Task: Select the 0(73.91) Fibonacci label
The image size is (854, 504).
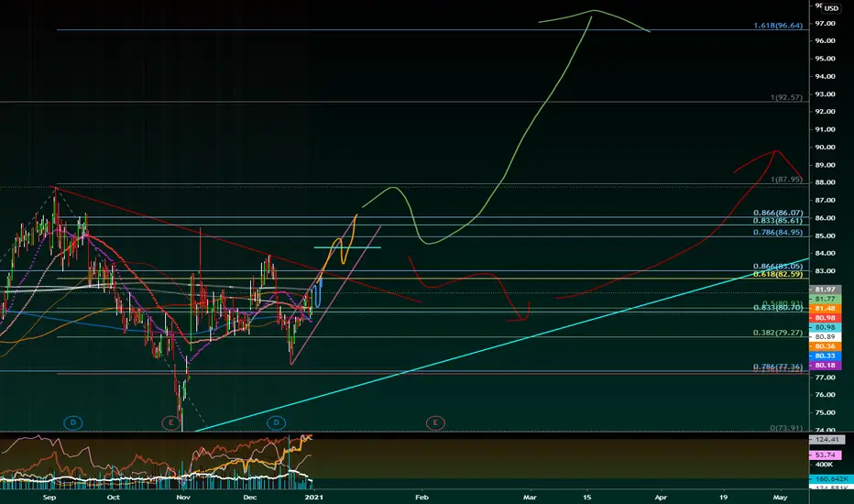Action: [x=786, y=428]
